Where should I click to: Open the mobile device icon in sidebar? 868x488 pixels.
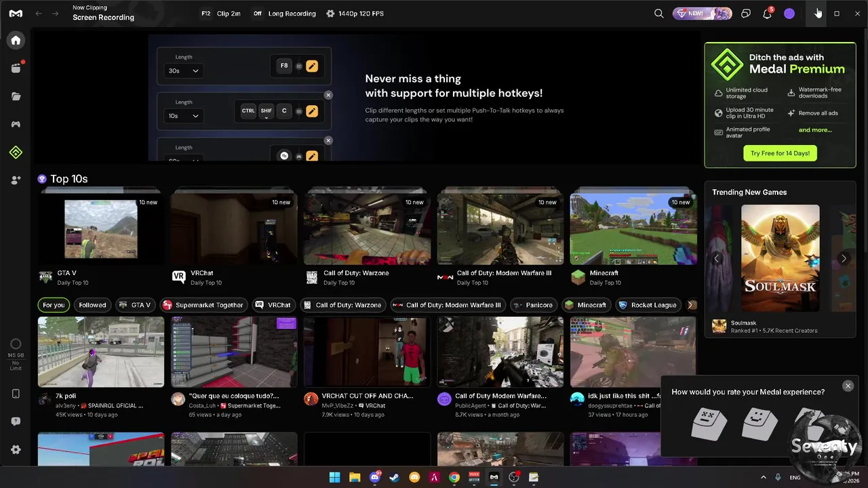[16, 394]
